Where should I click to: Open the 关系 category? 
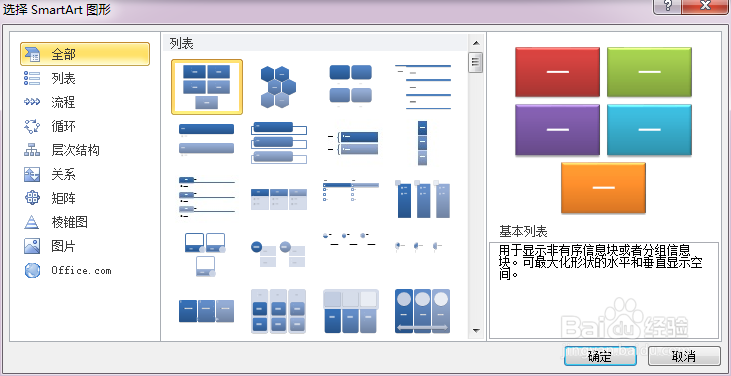coord(63,175)
